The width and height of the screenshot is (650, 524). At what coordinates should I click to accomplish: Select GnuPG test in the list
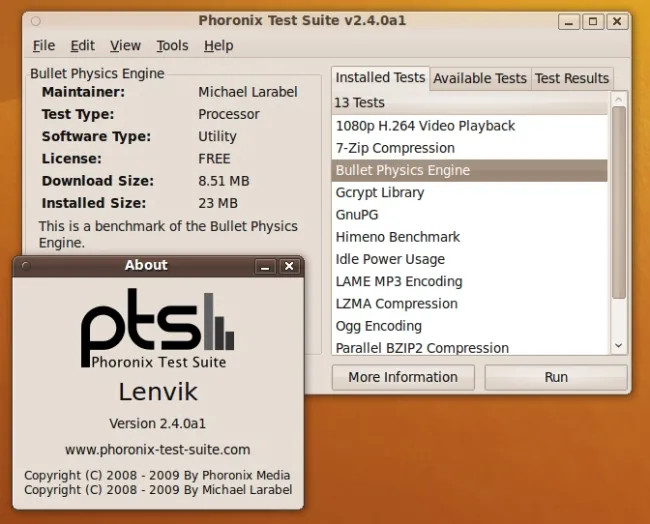click(469, 215)
